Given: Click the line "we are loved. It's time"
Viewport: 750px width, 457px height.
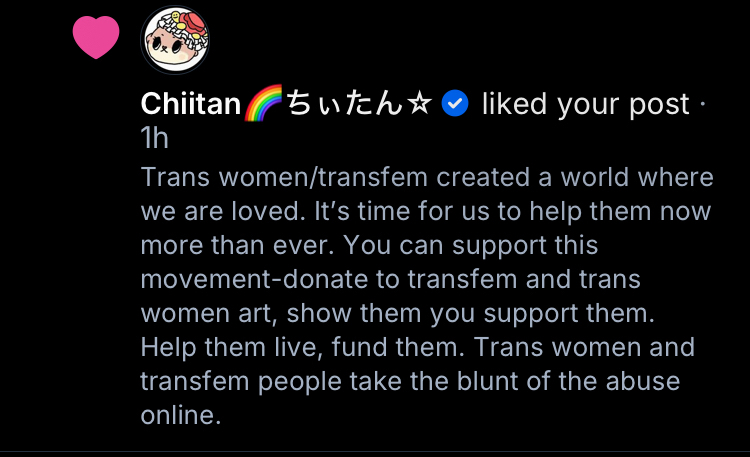Looking at the screenshot, I should click(x=425, y=212).
